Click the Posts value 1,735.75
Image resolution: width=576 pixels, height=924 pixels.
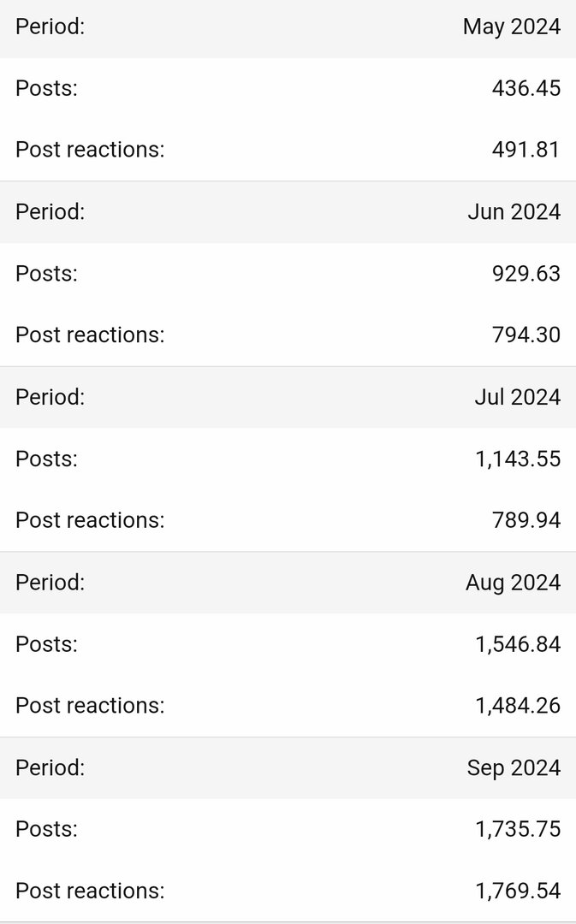tap(518, 829)
